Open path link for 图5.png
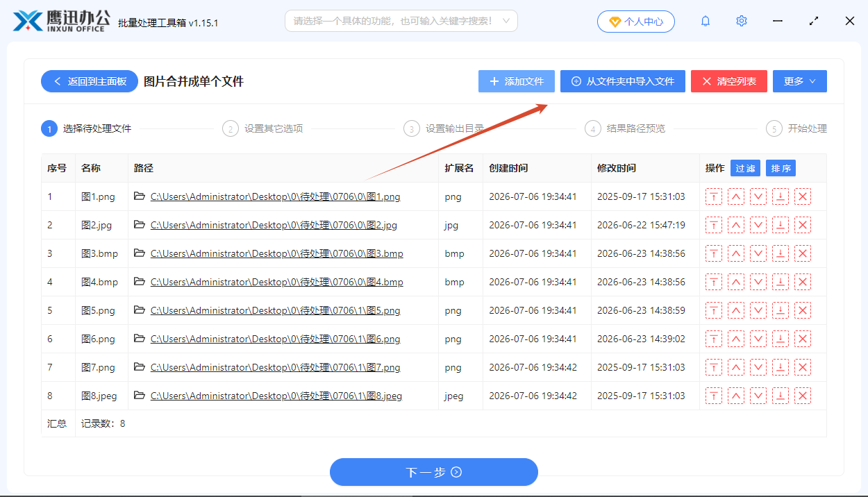 pyautogui.click(x=275, y=310)
